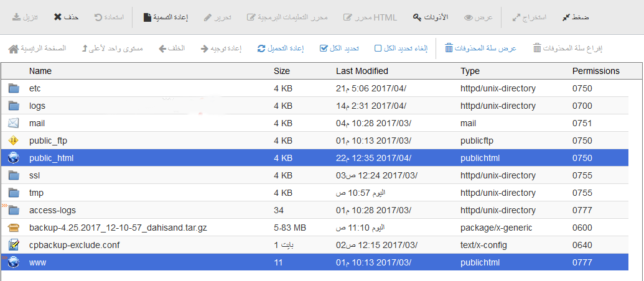Image resolution: width=644 pixels, height=281 pixels.
Task: Open the Permissions (الأذونات) key tool
Action: pyautogui.click(x=430, y=17)
